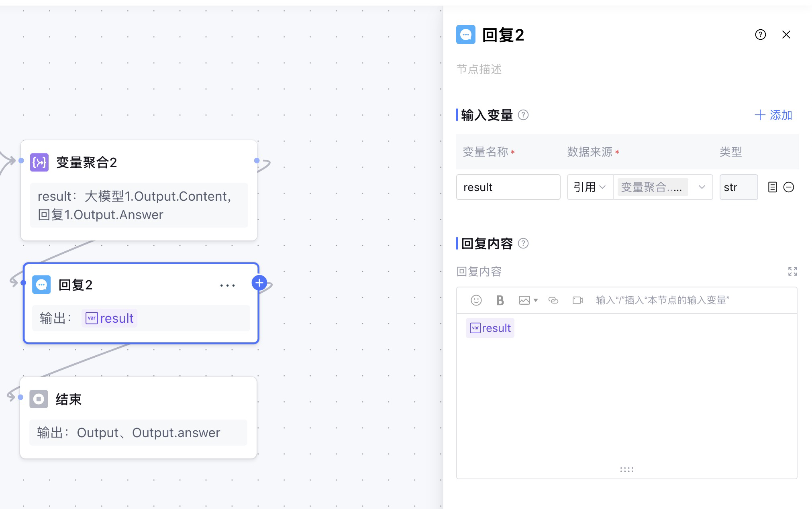
Task: Click the plus button on 回复2 node
Action: click(259, 283)
